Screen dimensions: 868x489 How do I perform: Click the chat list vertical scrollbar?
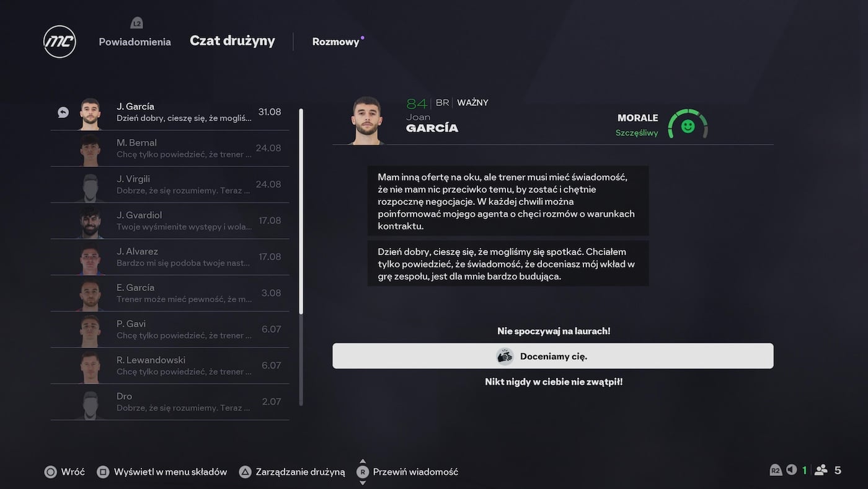coord(301,211)
